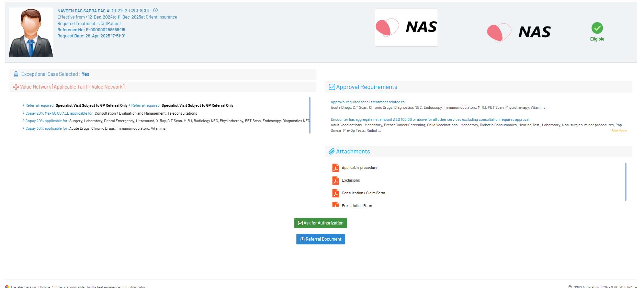This screenshot has height=288, width=644.
Task: Click the Reference No R-000000298659415 text
Action: click(x=91, y=30)
